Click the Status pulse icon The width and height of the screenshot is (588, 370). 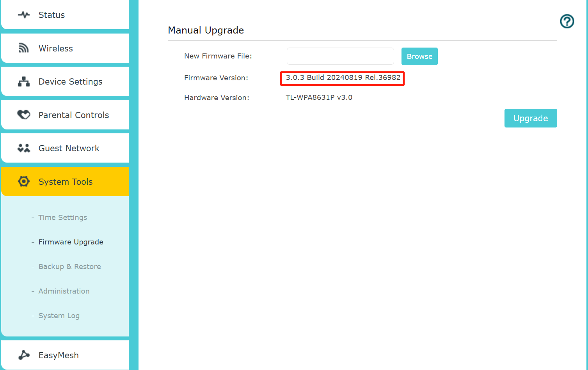coord(24,15)
